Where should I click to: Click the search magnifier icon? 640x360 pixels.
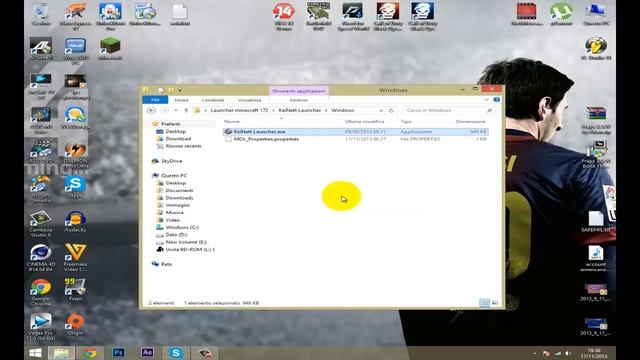[489, 111]
